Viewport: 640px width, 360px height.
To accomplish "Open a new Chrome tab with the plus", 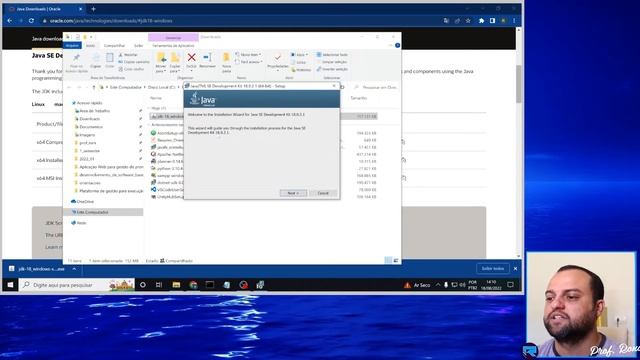I will [93, 9].
